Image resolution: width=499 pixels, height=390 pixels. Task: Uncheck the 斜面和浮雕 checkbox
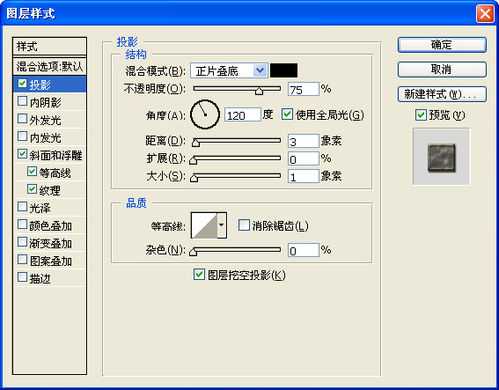pyautogui.click(x=22, y=154)
